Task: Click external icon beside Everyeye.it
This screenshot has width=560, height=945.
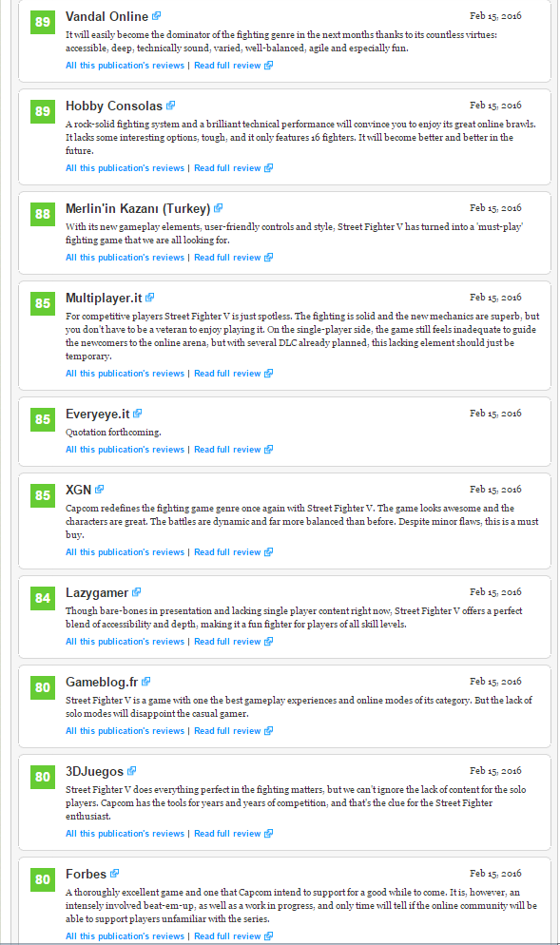Action: pos(138,414)
